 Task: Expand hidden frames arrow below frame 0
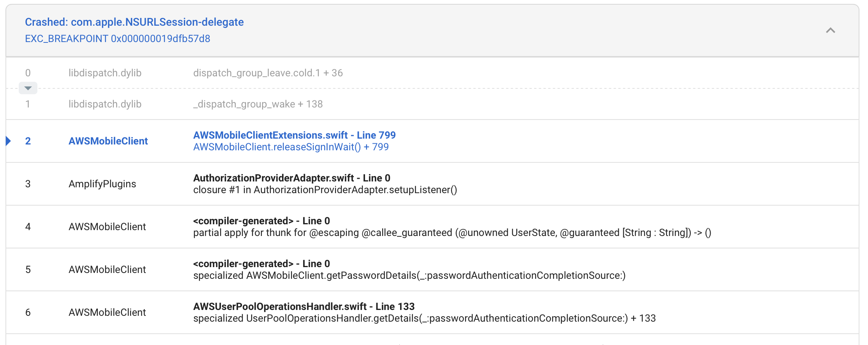pyautogui.click(x=28, y=88)
